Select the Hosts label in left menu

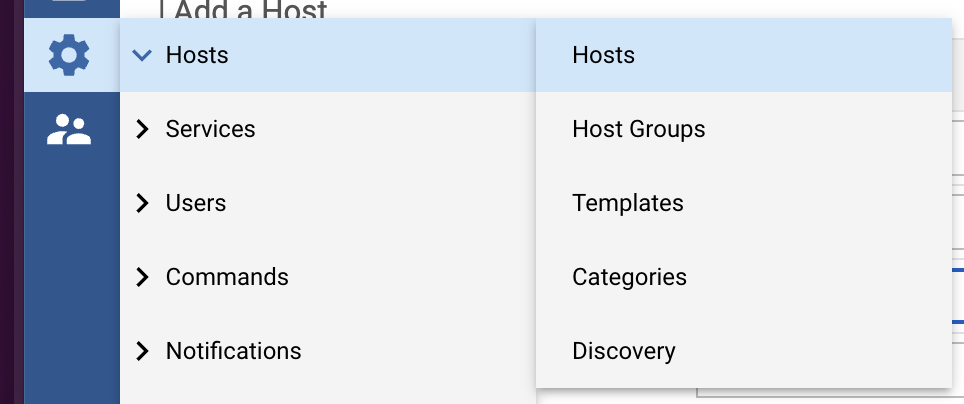197,55
